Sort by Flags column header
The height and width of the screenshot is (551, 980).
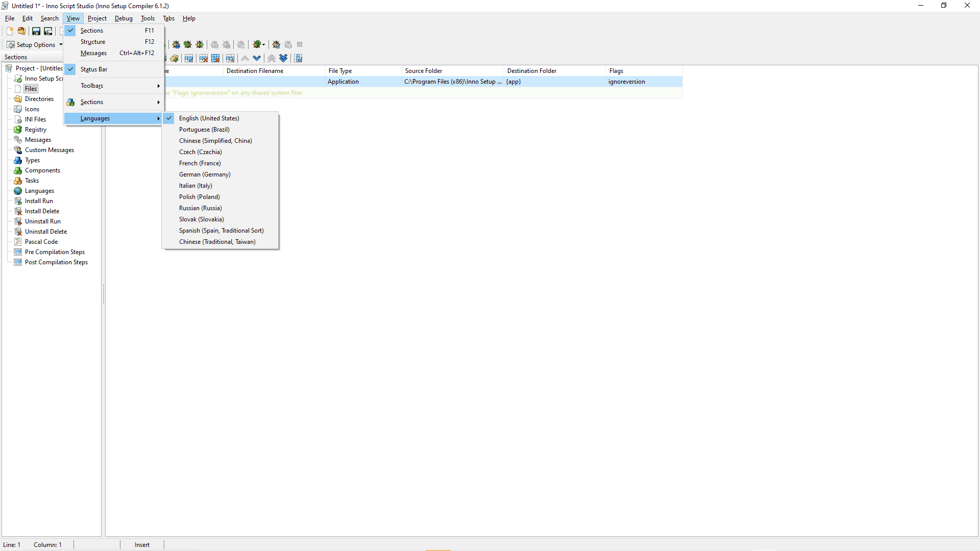[x=645, y=71]
